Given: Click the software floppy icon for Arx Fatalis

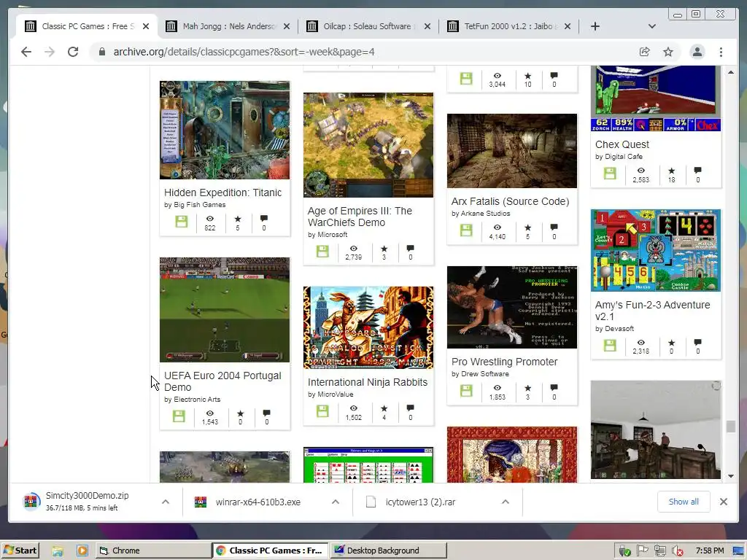Looking at the screenshot, I should point(466,230).
